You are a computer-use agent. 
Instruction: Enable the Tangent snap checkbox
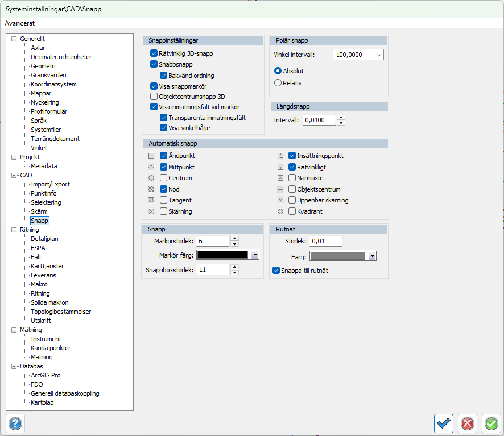point(163,200)
